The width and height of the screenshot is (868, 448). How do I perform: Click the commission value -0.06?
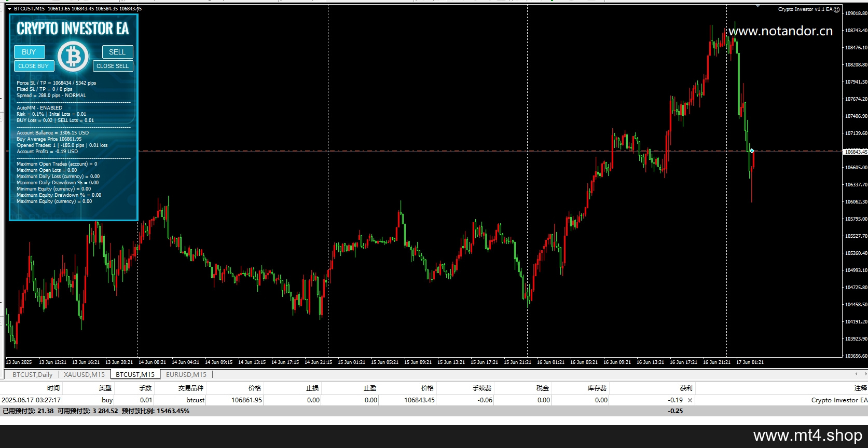coord(485,400)
